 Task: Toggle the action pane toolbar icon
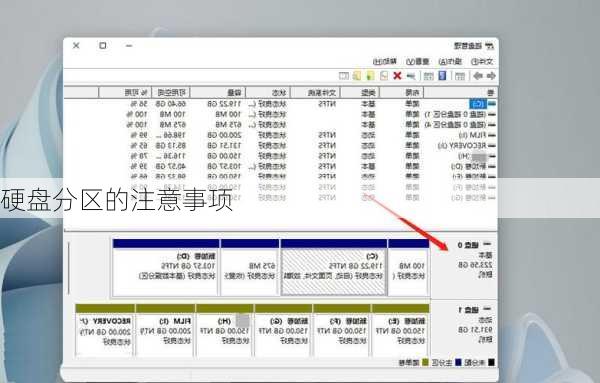coord(429,76)
